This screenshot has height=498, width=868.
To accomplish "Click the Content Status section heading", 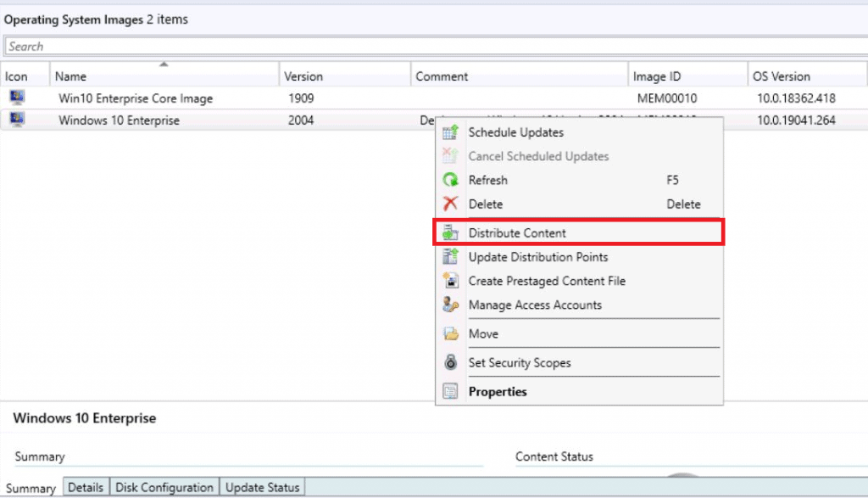I will [x=554, y=456].
